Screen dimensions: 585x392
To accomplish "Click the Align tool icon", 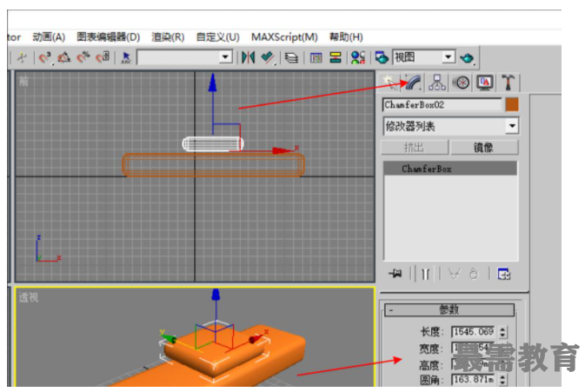I will coord(268,58).
